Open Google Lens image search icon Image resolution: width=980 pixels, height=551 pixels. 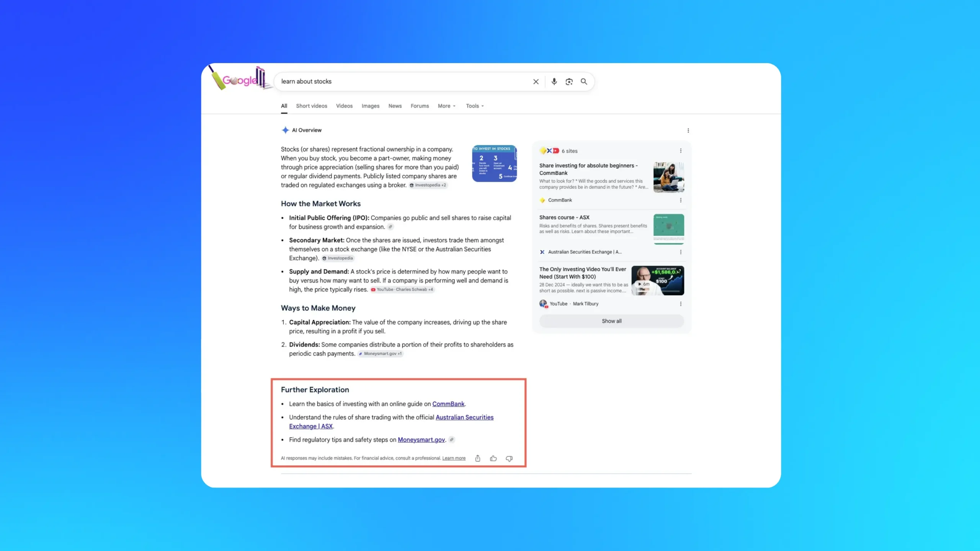pyautogui.click(x=569, y=82)
